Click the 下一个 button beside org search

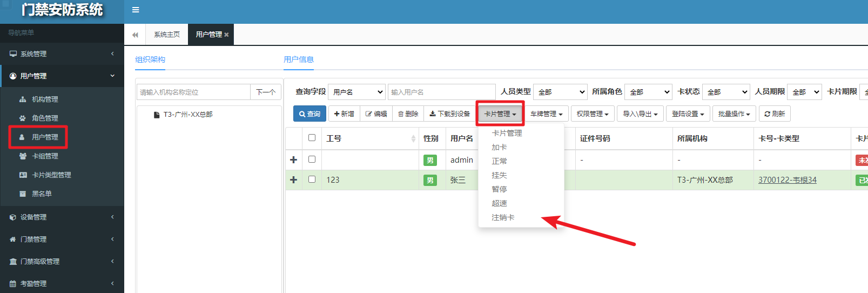coord(266,92)
